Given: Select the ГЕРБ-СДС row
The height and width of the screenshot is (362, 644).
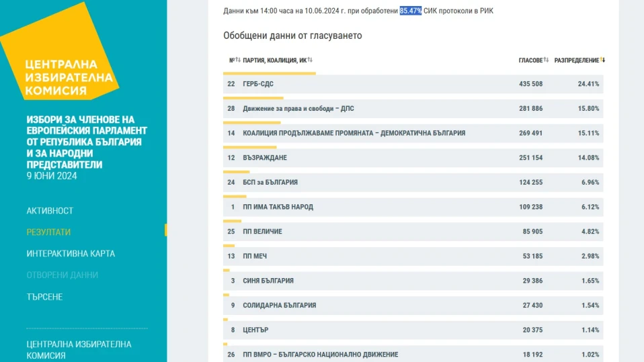Looking at the screenshot, I should [x=413, y=84].
